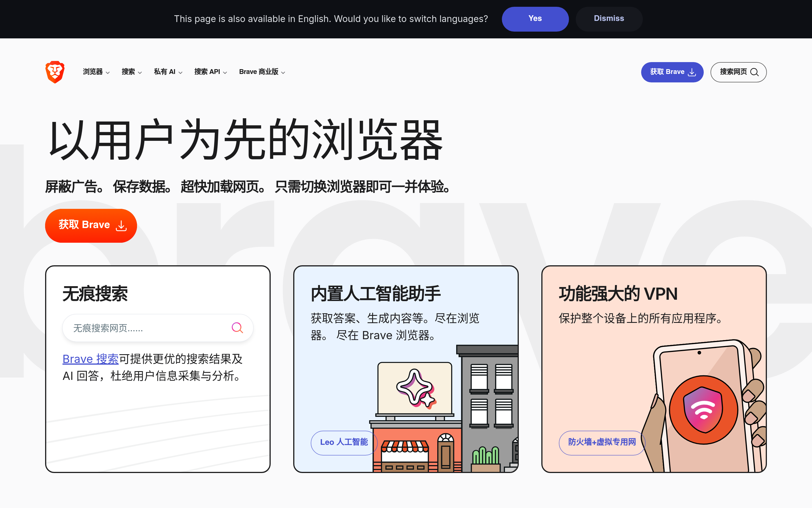Click download icon in the header 获取 Brave button
Image resolution: width=812 pixels, height=508 pixels.
[x=692, y=72]
